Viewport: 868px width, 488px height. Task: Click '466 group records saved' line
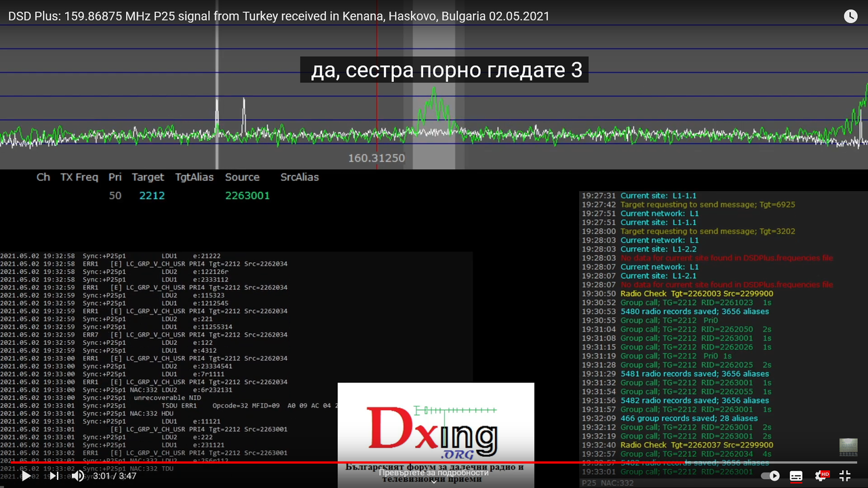tap(669, 418)
